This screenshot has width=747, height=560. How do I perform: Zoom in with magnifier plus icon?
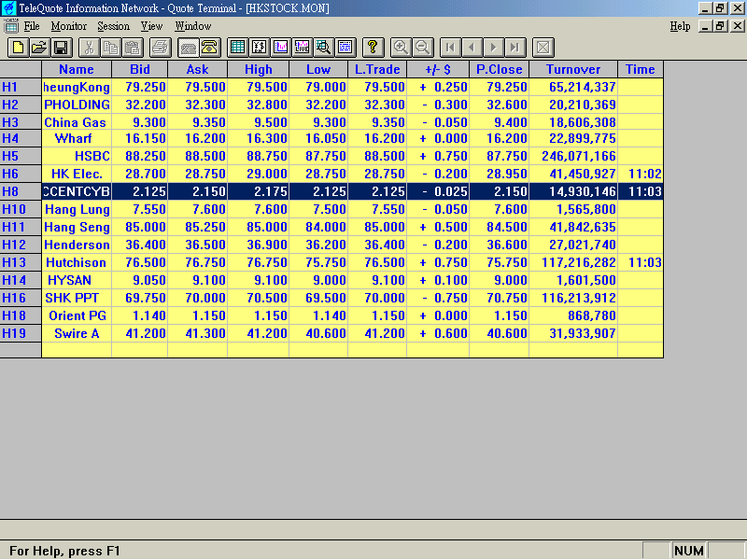(401, 48)
